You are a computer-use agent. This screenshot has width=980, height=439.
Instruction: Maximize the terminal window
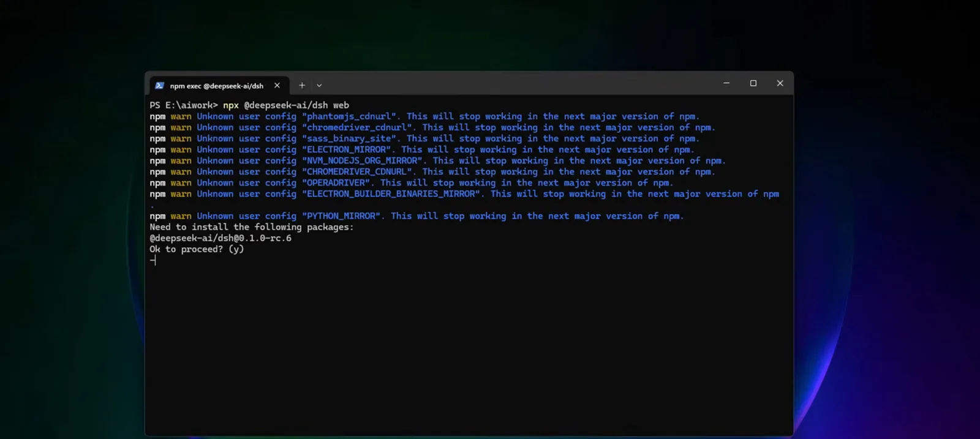pos(753,83)
